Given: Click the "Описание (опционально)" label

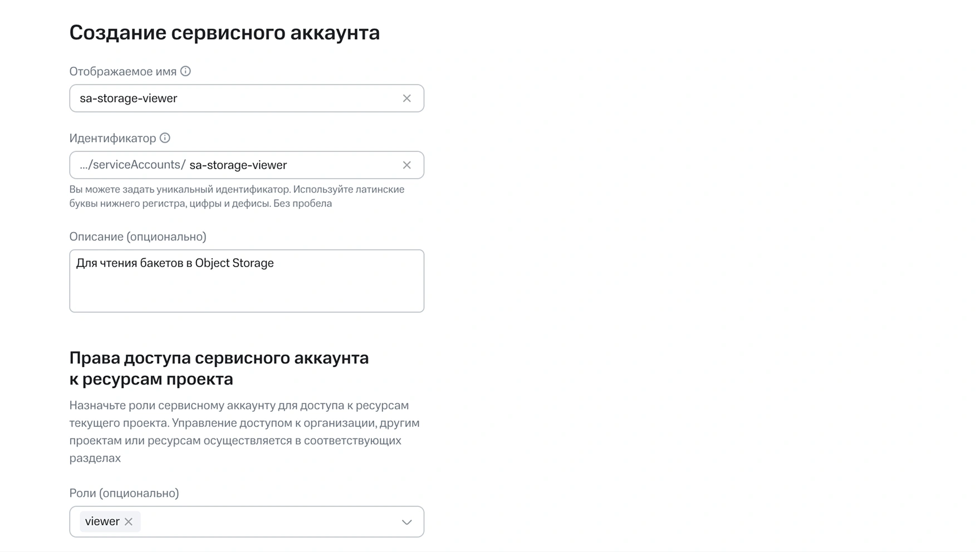Looking at the screenshot, I should click(x=137, y=236).
